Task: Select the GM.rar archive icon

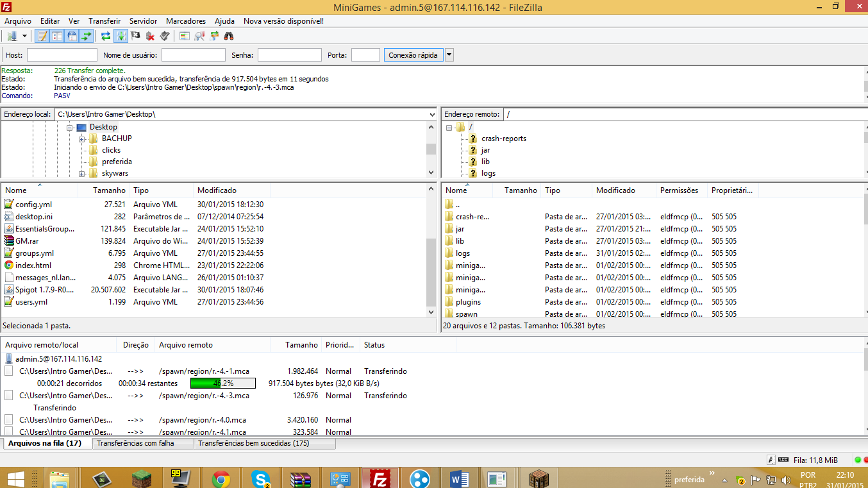Action: (9, 241)
